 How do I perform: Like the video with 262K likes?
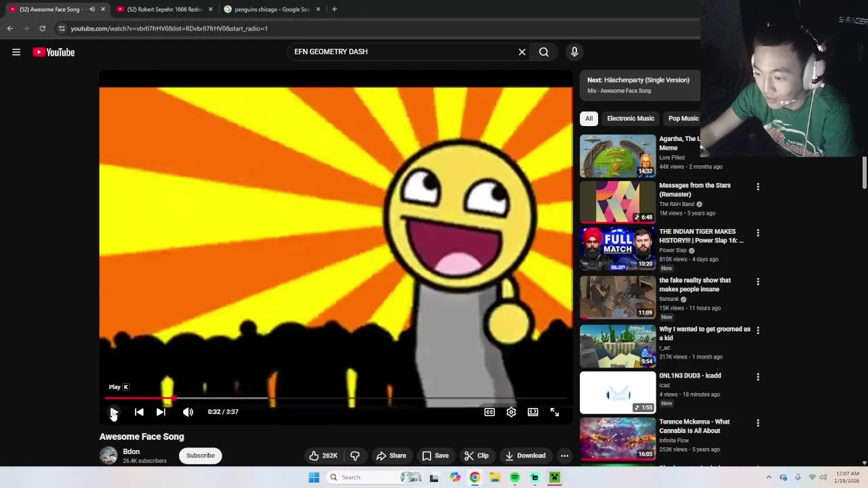[323, 455]
